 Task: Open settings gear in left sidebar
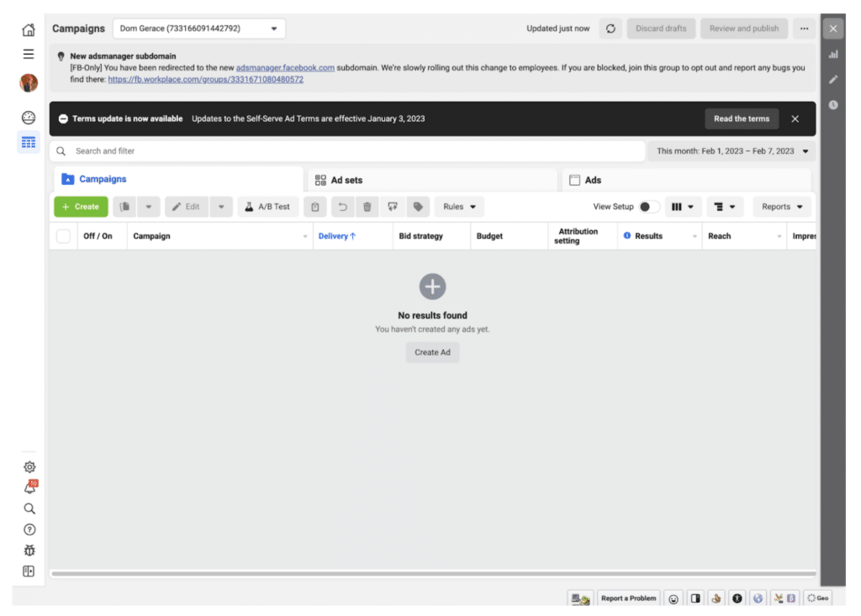click(x=29, y=466)
